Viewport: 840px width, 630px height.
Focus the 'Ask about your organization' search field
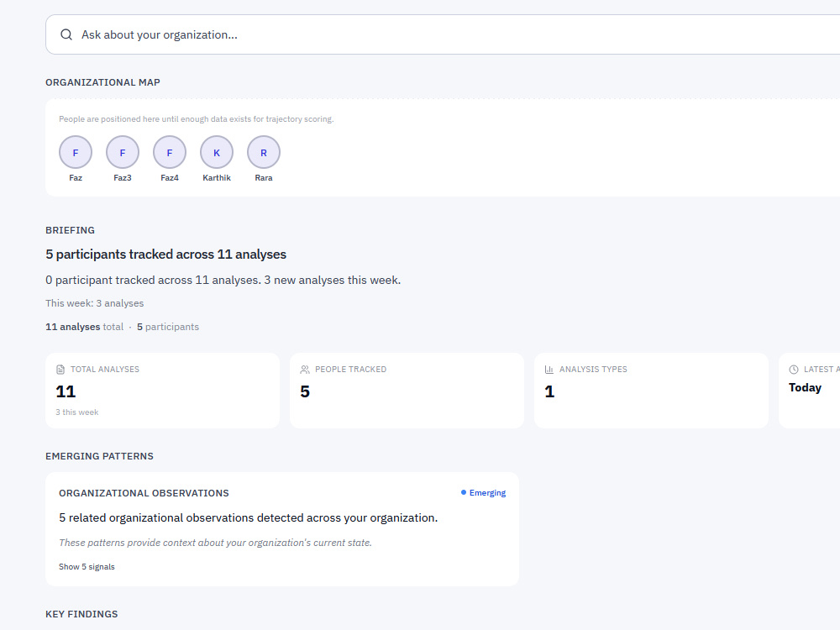(443, 34)
